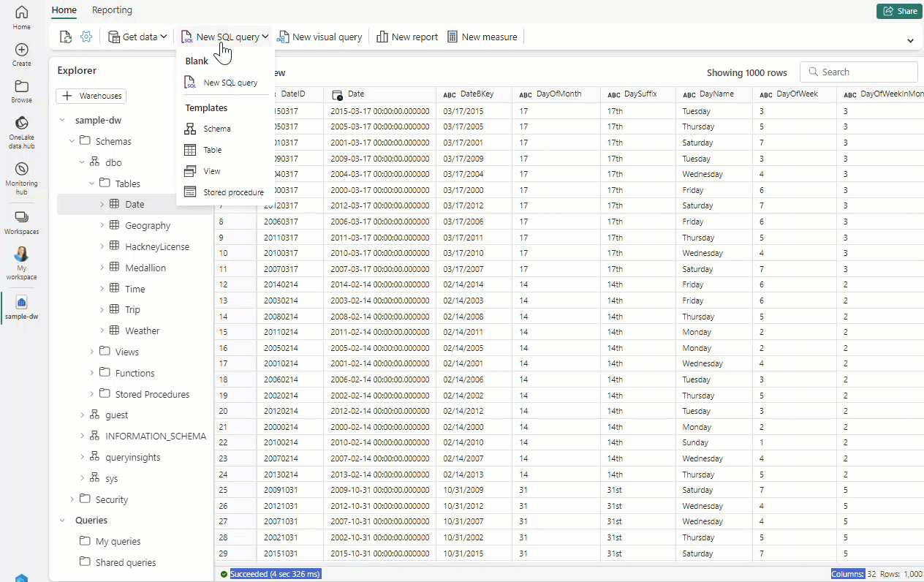Screen dimensions: 924x582
Task: Expand the Security folder
Action: pyautogui.click(x=72, y=499)
